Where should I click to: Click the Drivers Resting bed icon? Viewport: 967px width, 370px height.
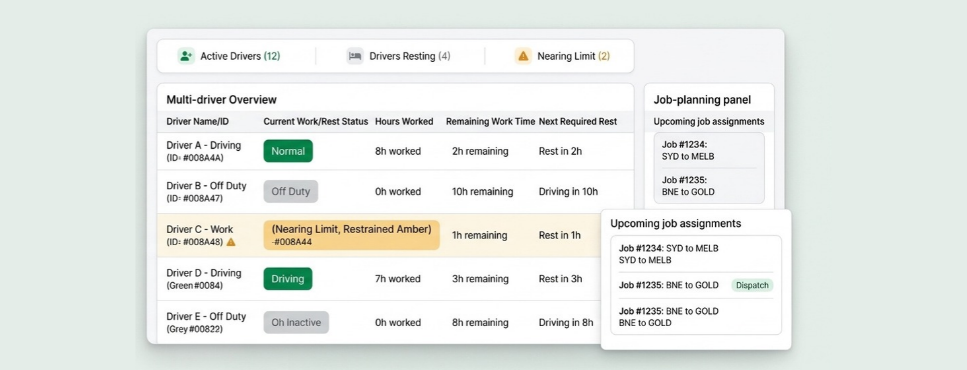pyautogui.click(x=355, y=56)
